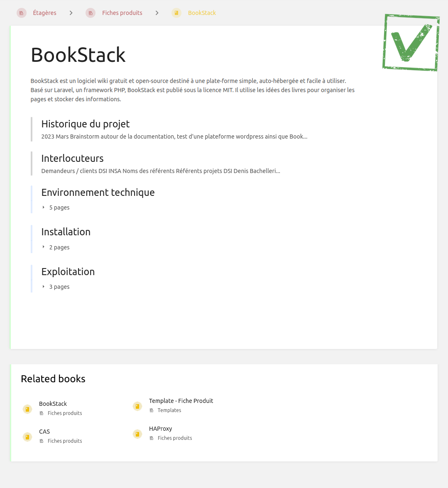The image size is (448, 488).
Task: Click the shelf icon beside Étagères breadcrumb
Action: coord(21,12)
